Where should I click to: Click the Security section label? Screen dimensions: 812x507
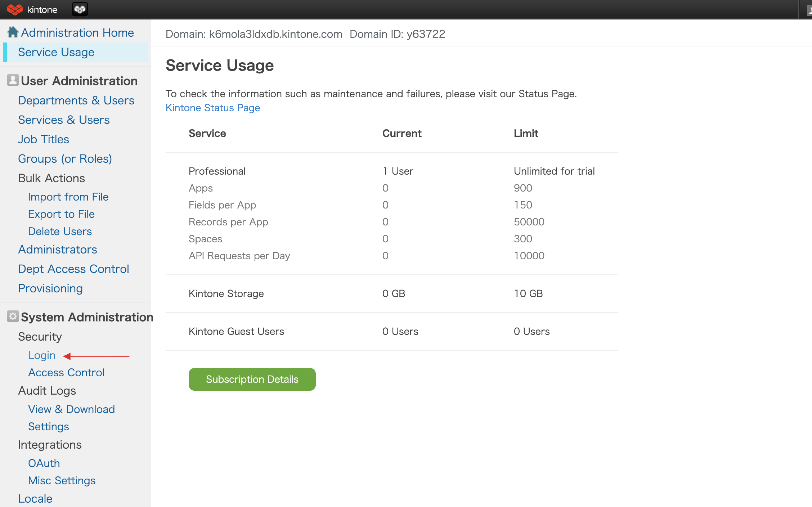click(x=40, y=337)
